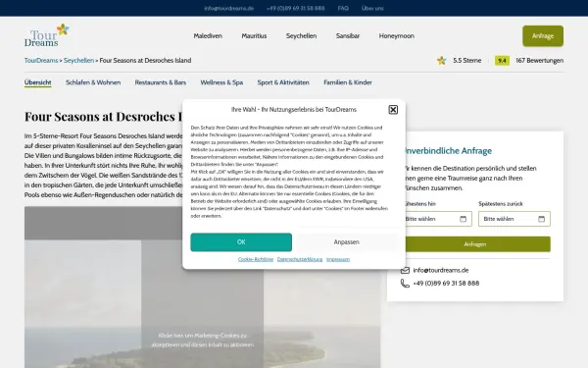588x368 pixels.
Task: Open FAQ link in top bar
Action: pyautogui.click(x=343, y=8)
